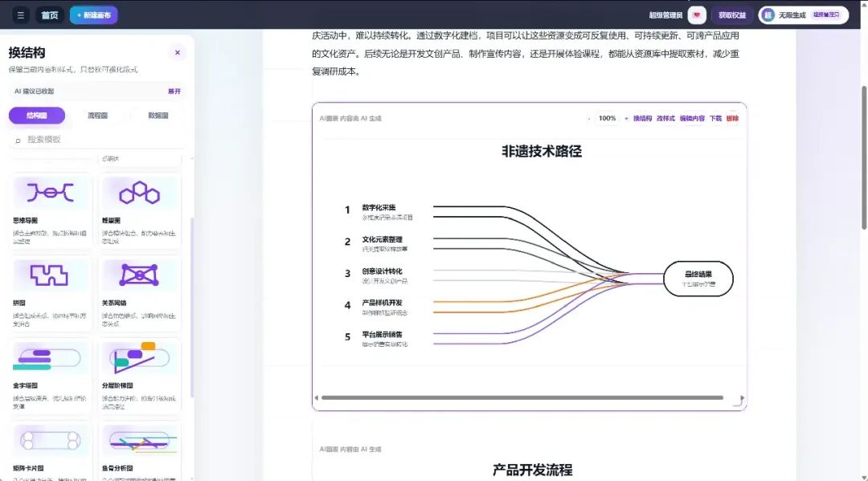Click the right arrow of chart scrollbar
The width and height of the screenshot is (868, 481).
[x=742, y=397]
